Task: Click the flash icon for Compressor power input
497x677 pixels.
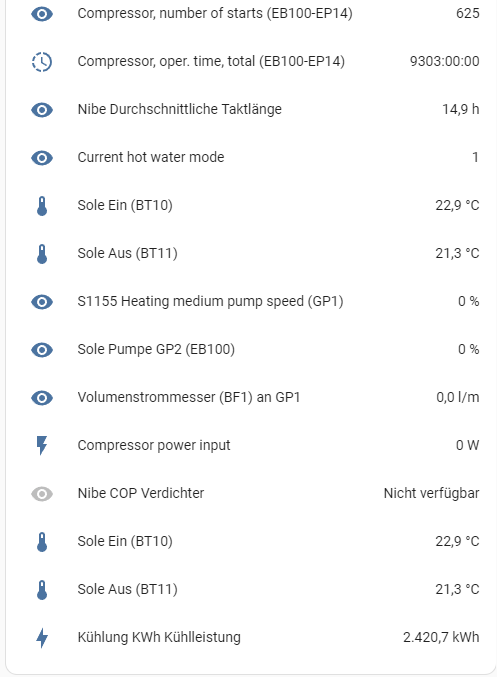Action: (x=42, y=446)
